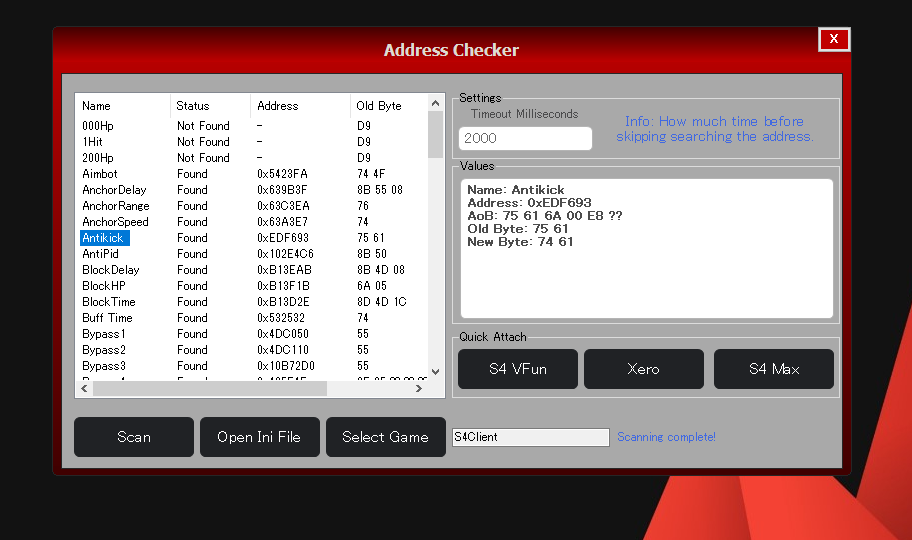Start scanning with the Scan button
Image resolution: width=912 pixels, height=540 pixels.
click(x=134, y=437)
